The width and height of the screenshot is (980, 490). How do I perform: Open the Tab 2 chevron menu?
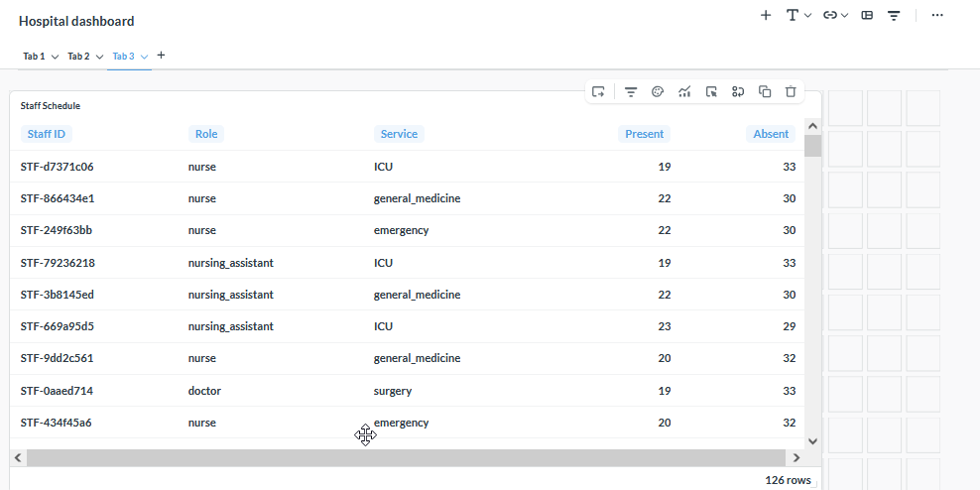point(99,57)
